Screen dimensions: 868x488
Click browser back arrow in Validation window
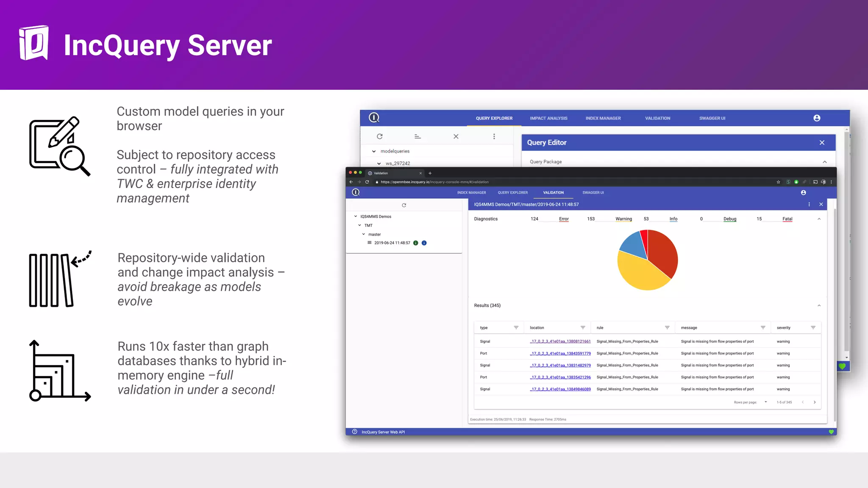point(351,182)
